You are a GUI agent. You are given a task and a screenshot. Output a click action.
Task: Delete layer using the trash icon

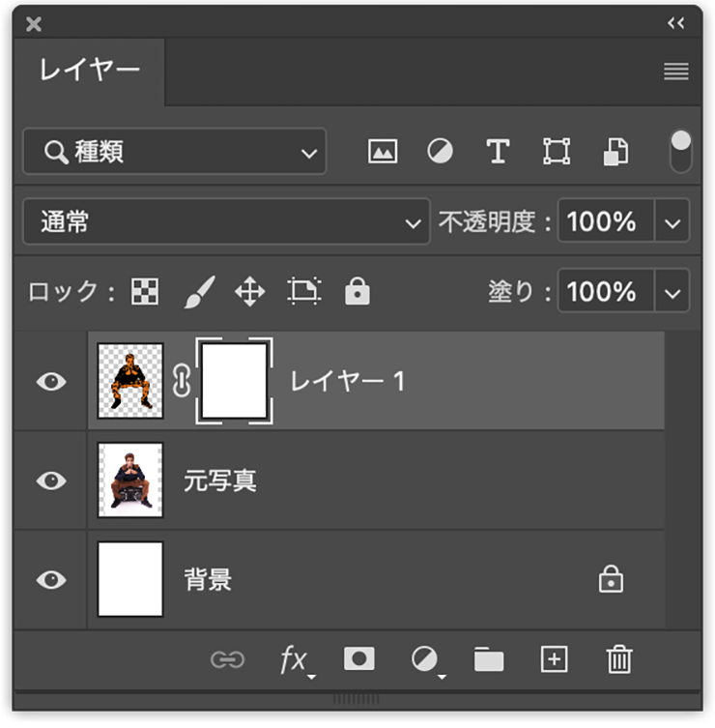[x=618, y=659]
